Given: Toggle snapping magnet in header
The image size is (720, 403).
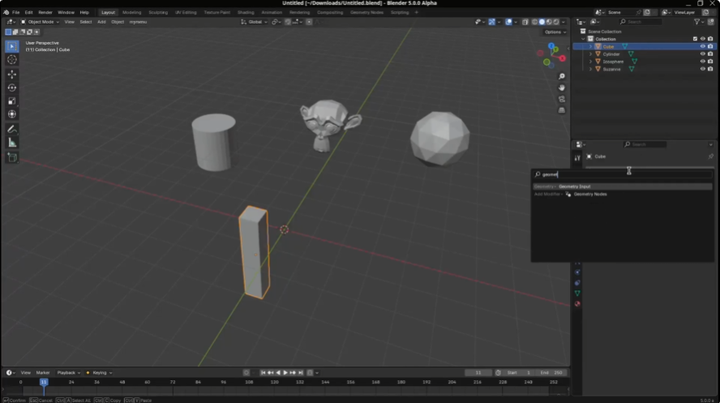Looking at the screenshot, I should 288,22.
